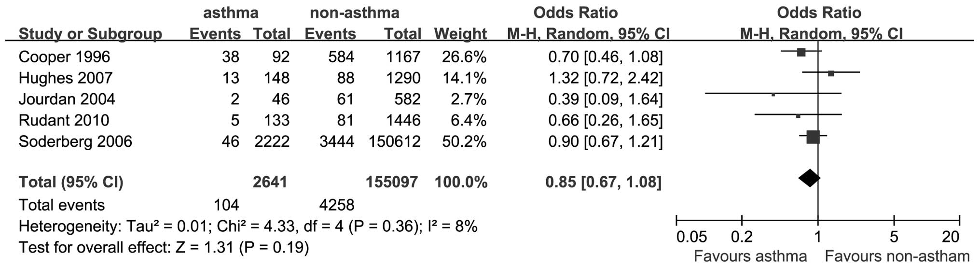Screen dimensions: 980x268
Task: Click the "Favours asthma" axis label
Action: 750,256
